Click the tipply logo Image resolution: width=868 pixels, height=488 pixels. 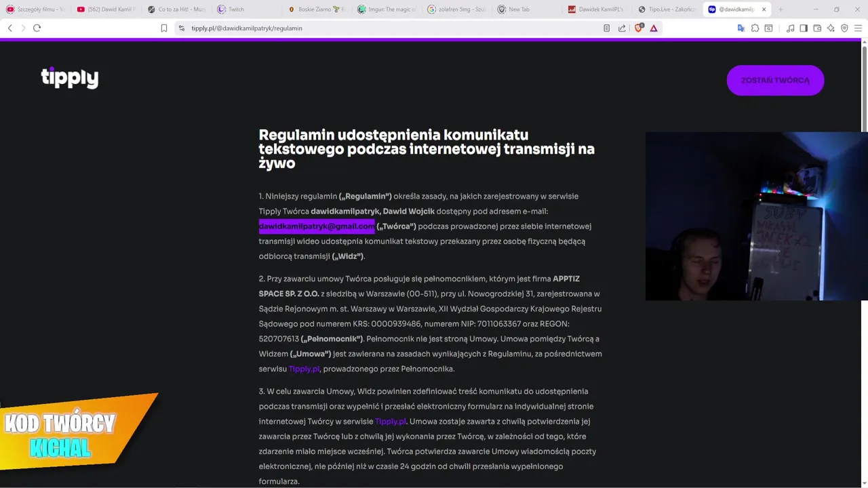pos(70,77)
